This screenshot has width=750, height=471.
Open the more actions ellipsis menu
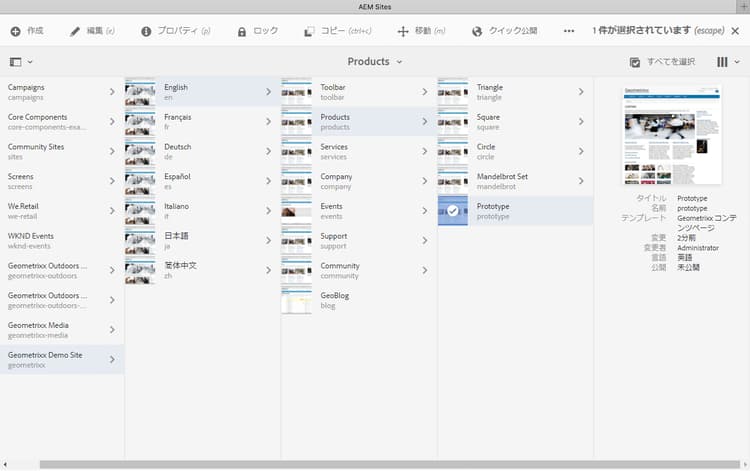click(x=569, y=31)
